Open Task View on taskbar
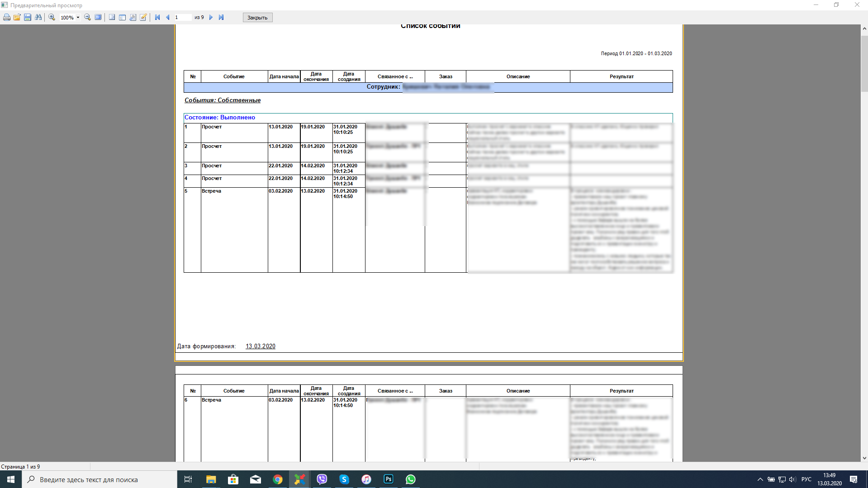Viewport: 868px width, 488px height. coord(188,479)
